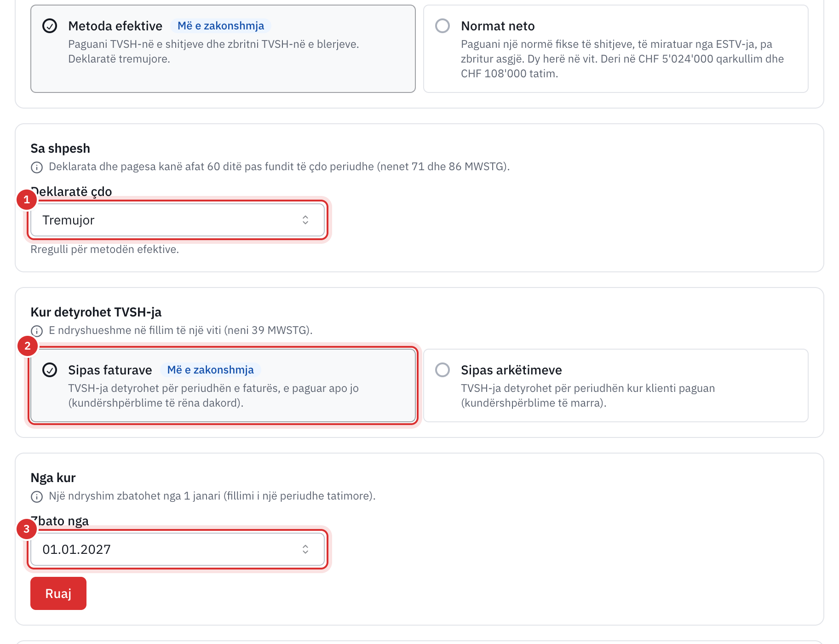Open the Zbato nga date dropdown

(x=178, y=549)
